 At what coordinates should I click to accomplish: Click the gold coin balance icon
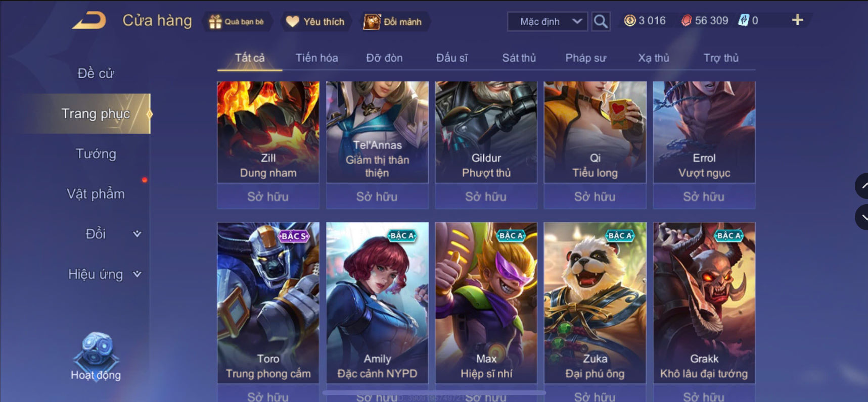629,21
